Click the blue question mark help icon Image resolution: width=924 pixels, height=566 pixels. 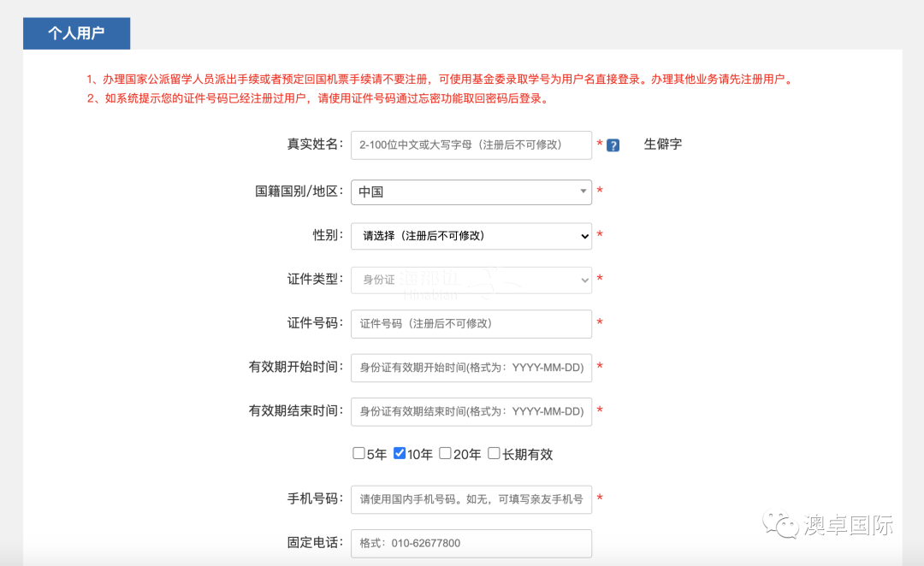coord(613,145)
